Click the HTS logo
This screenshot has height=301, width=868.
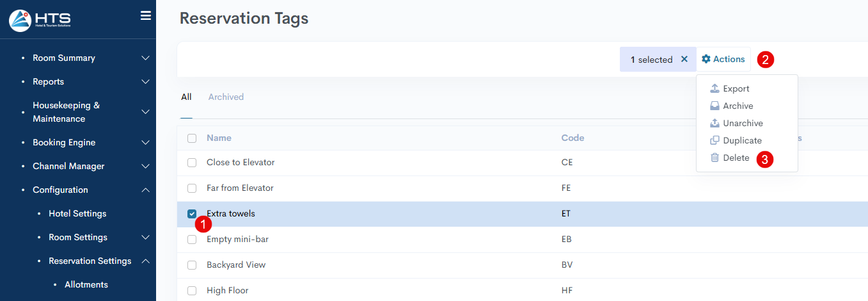40,20
